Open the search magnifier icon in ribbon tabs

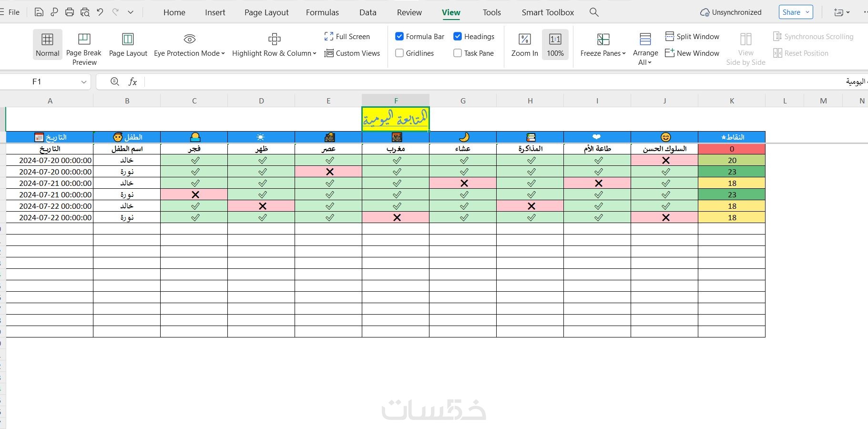(x=594, y=12)
